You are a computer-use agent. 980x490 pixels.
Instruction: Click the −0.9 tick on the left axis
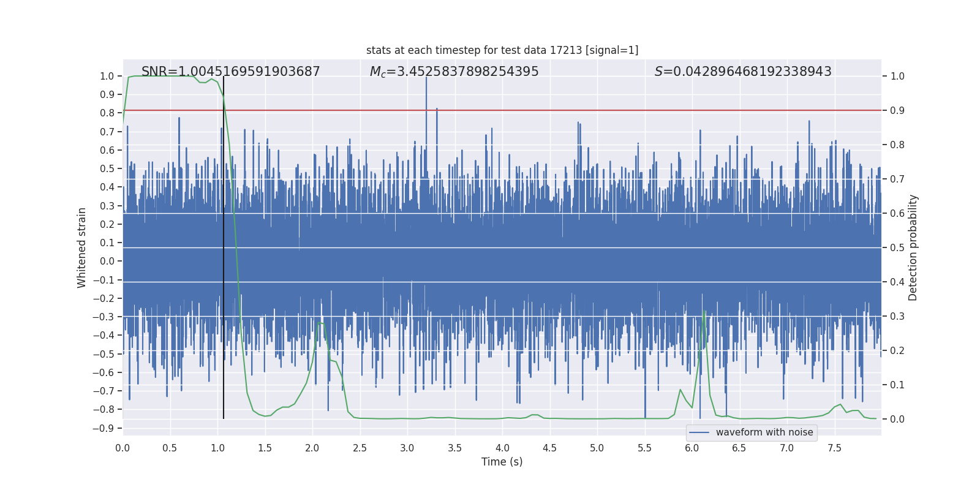(103, 428)
